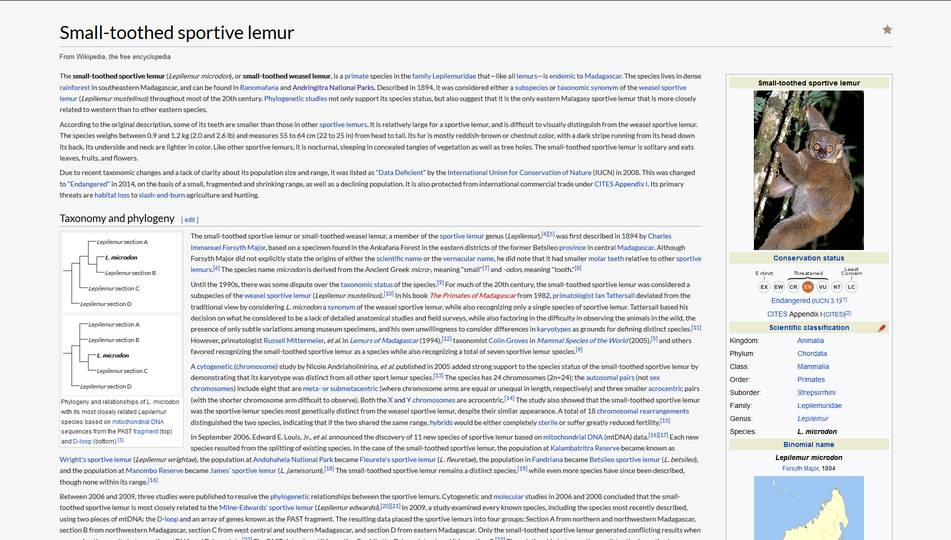Follow the 'hybrids' link
The width and height of the screenshot is (951, 540).
(441, 422)
